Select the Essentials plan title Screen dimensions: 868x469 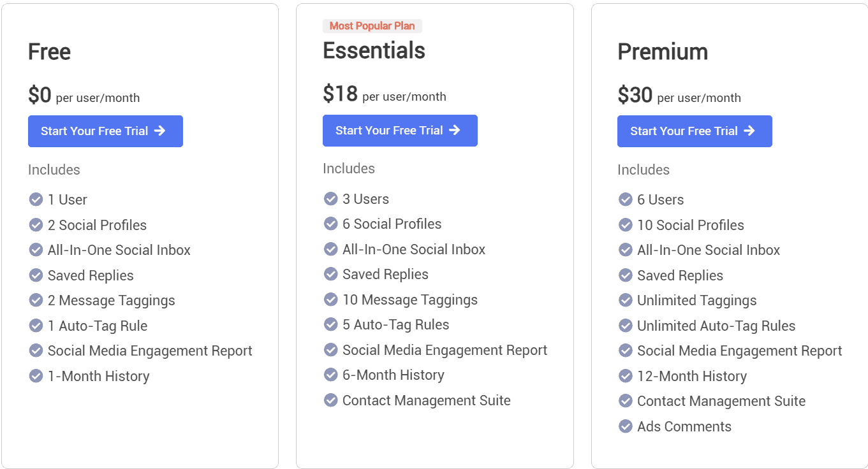click(374, 50)
